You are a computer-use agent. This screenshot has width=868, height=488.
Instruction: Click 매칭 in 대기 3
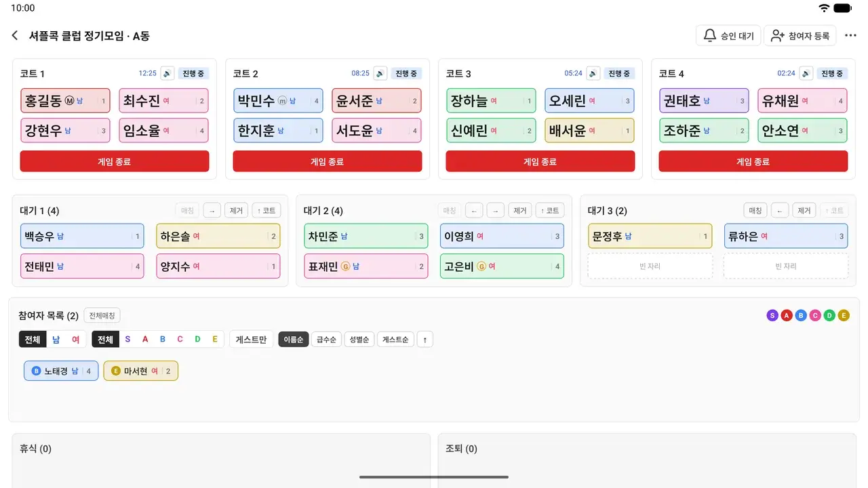pos(755,211)
